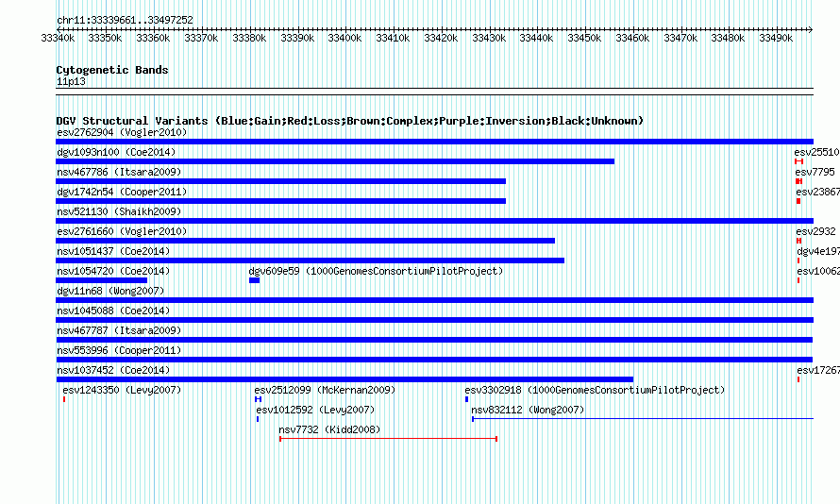The image size is (840, 504).
Task: Click the esv1012592 (Levy2007) label
Action: coord(315,410)
